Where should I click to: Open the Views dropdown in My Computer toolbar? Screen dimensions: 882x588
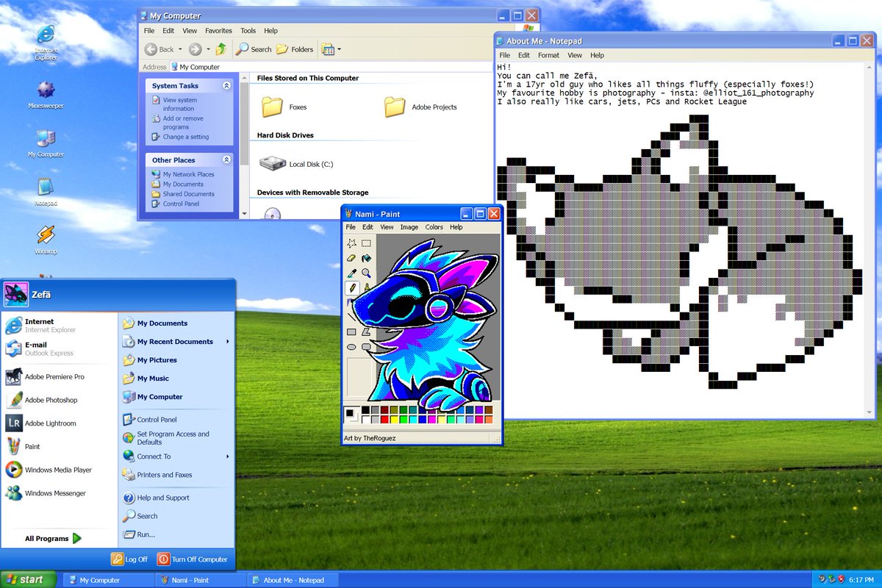[339, 49]
